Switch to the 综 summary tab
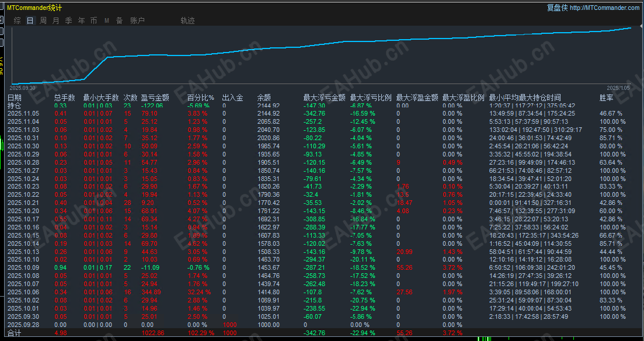This screenshot has width=644, height=341. point(18,20)
